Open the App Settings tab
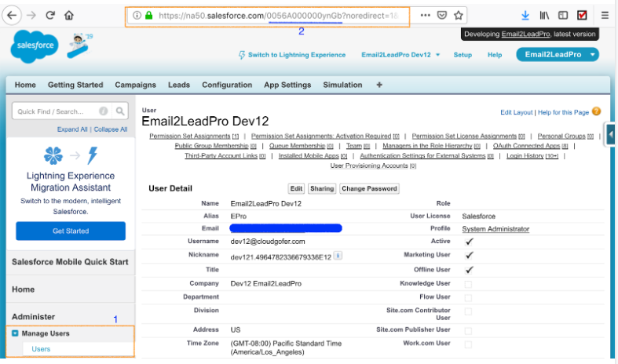This screenshot has height=364, width=618. click(287, 85)
